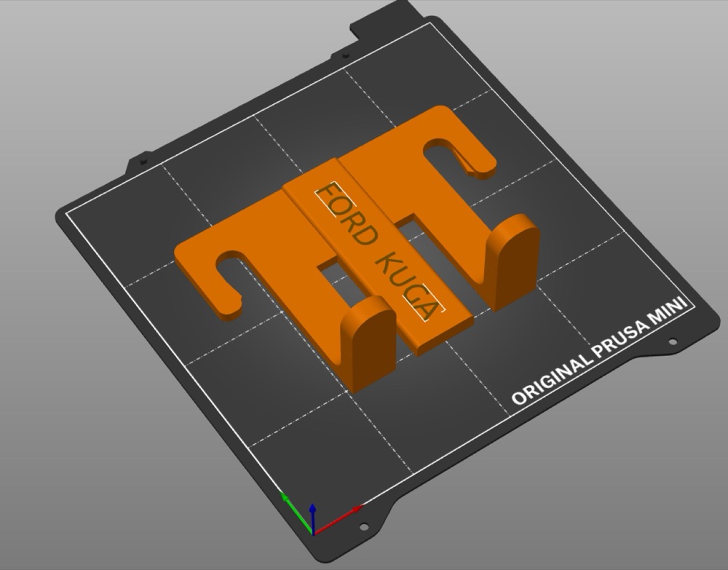The height and width of the screenshot is (570, 728).
Task: Select the orange FORD KUGA model
Action: (357, 242)
